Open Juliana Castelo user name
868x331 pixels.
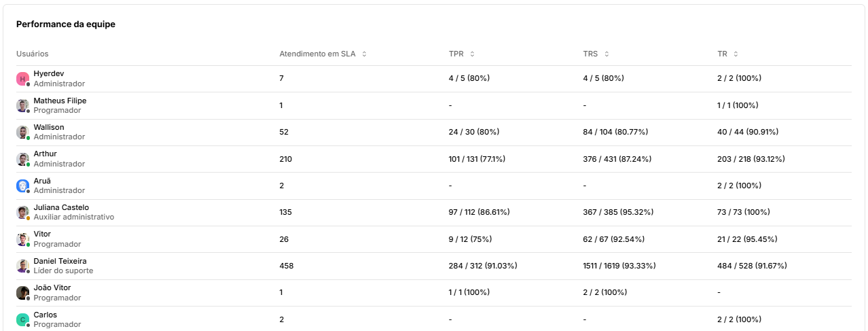tap(61, 207)
